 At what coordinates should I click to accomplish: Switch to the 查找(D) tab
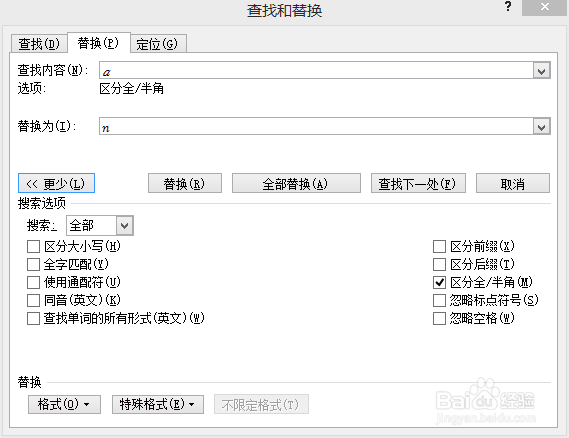[x=38, y=44]
